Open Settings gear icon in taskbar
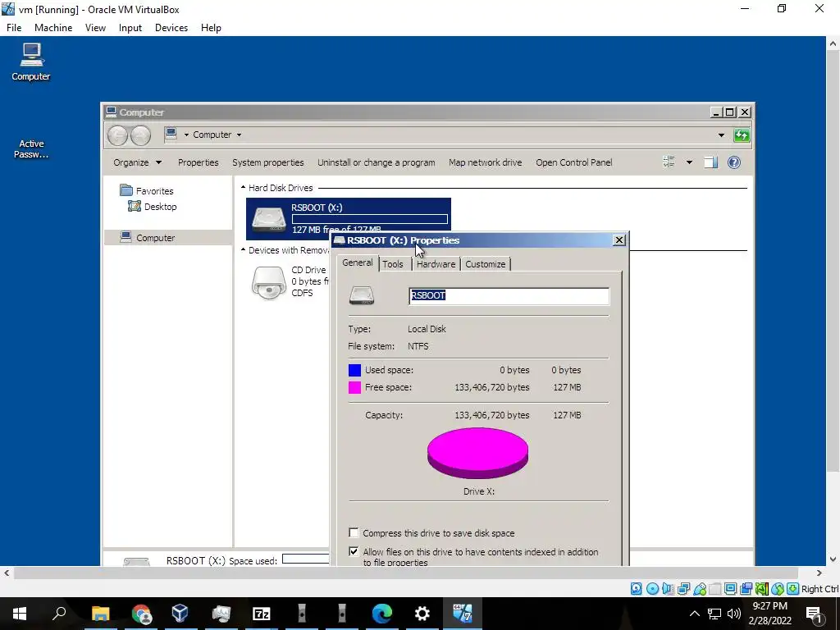The width and height of the screenshot is (840, 630). click(x=422, y=614)
